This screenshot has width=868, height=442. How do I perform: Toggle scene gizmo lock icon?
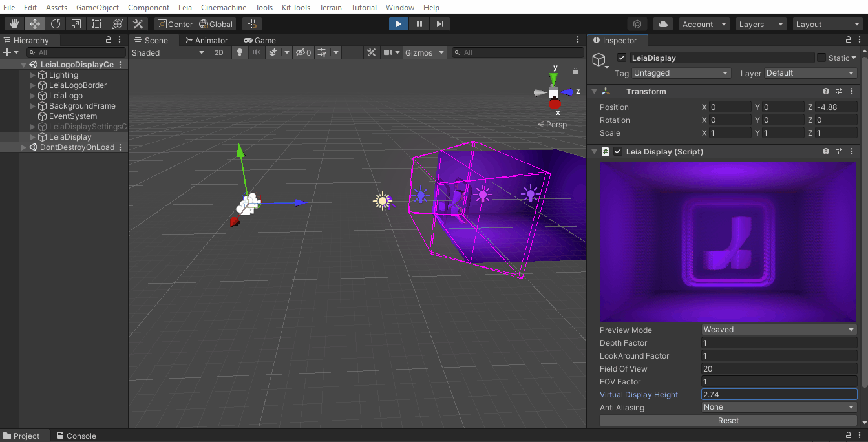575,70
